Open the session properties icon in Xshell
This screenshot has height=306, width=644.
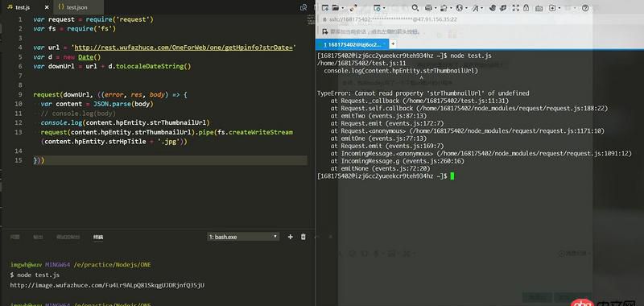coord(377,8)
